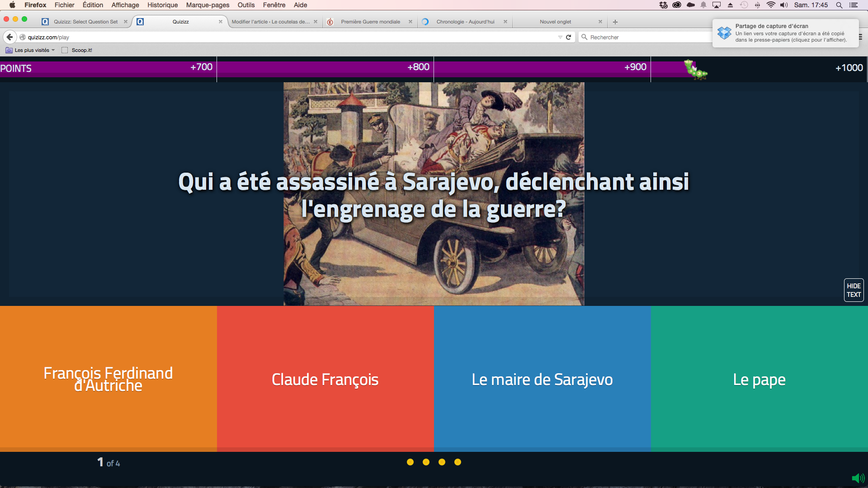The image size is (868, 488).
Task: Open the Outils menu
Action: 246,5
